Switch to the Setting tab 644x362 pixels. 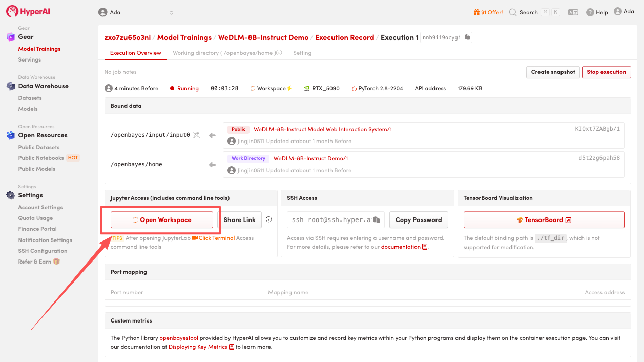pos(302,53)
